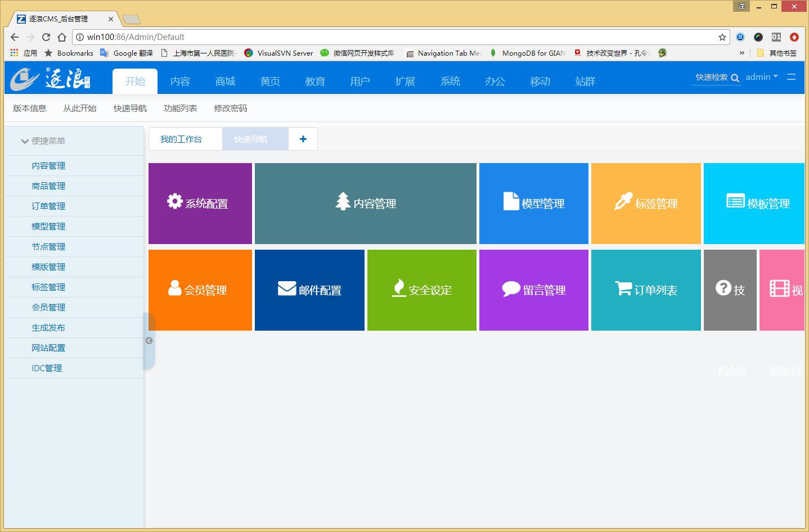Viewport: 809px width, 532px height.
Task: Click the browser home button
Action: pyautogui.click(x=62, y=37)
